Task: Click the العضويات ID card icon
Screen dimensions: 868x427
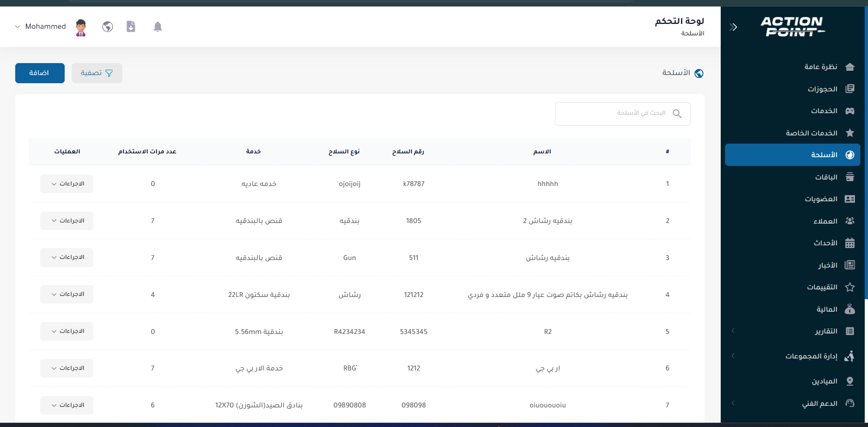Action: click(850, 199)
